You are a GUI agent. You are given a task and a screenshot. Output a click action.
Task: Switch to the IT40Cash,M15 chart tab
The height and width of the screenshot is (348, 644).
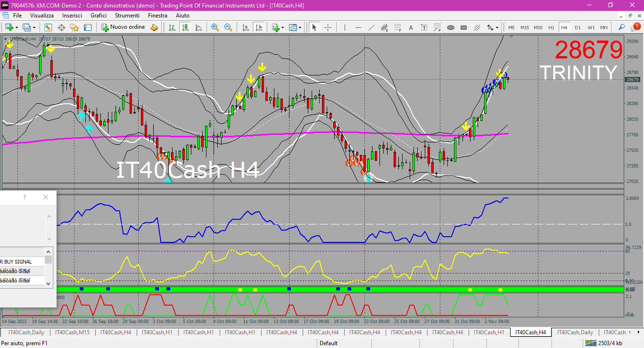(72, 332)
